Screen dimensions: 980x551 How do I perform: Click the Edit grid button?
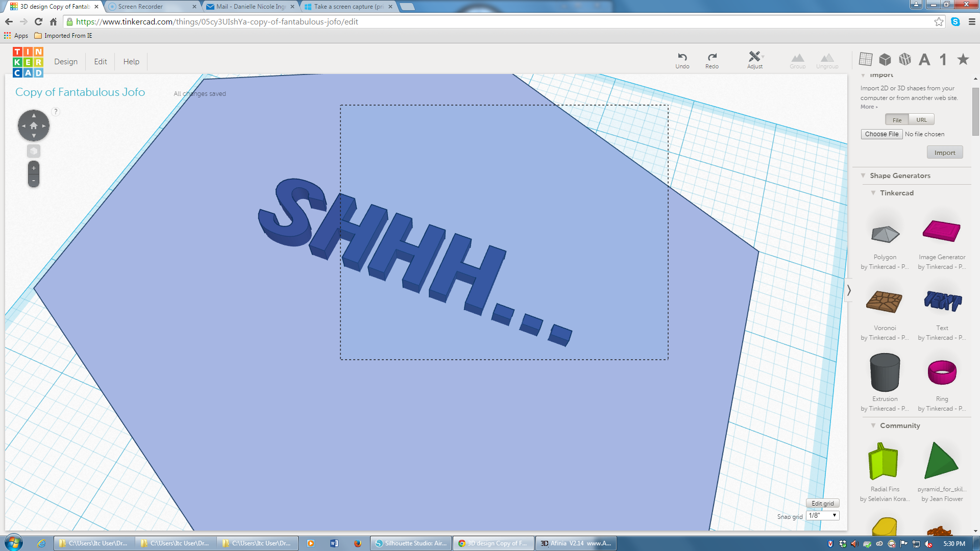click(x=823, y=504)
